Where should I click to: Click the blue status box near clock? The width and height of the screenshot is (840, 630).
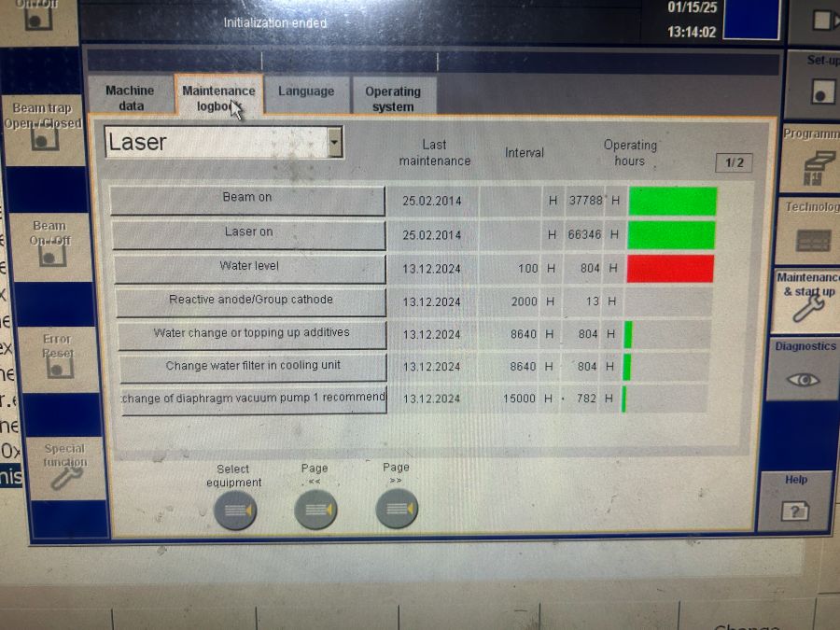(x=751, y=19)
